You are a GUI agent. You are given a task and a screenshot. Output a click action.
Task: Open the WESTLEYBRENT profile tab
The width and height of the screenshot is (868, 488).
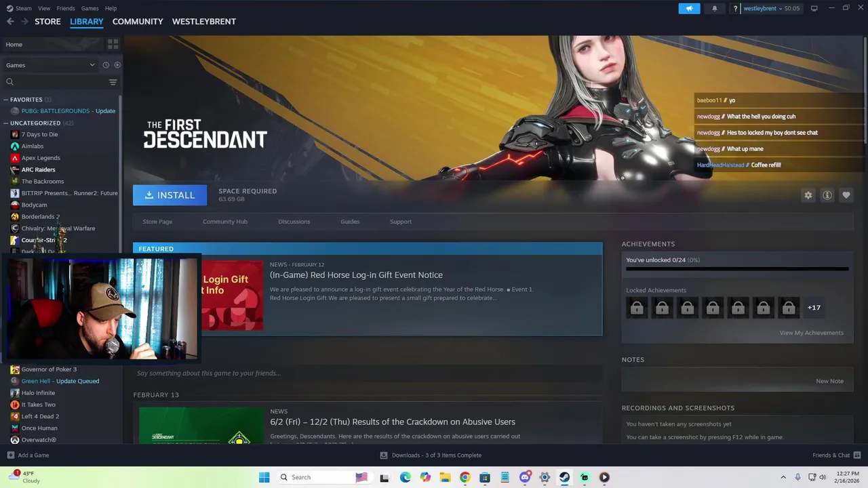[x=204, y=22]
